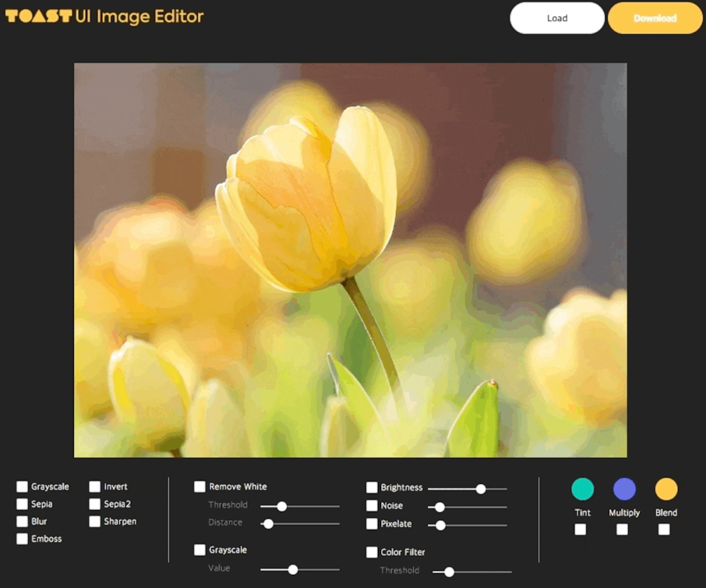This screenshot has width=706, height=588.
Task: Check the checkbox under Multiply
Action: (x=622, y=529)
